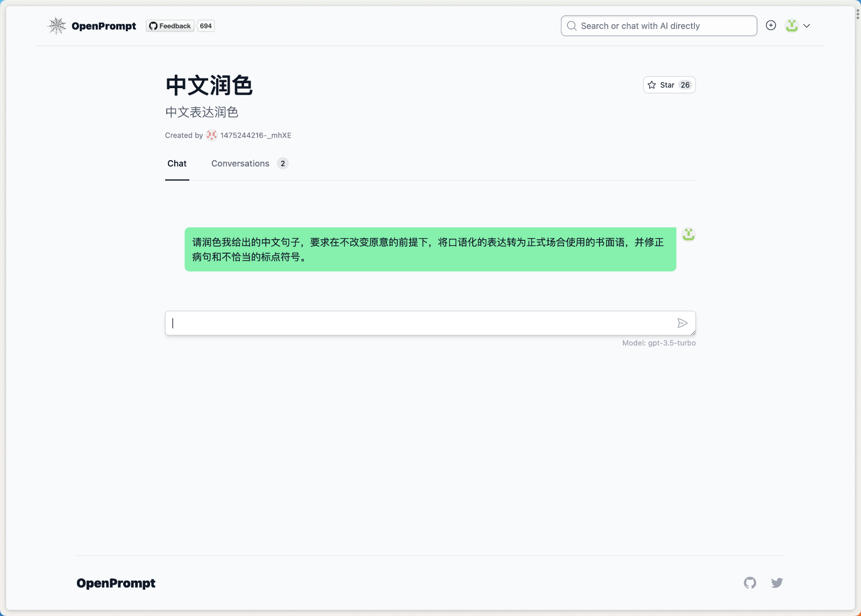Click the green prompt message bubble
Image resolution: width=861 pixels, height=616 pixels.
click(x=430, y=249)
